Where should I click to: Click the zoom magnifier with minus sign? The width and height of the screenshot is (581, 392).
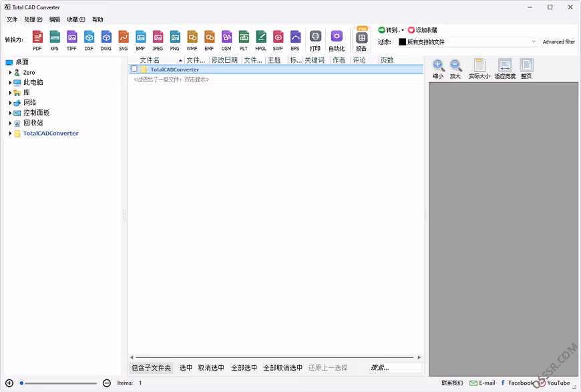tap(455, 69)
